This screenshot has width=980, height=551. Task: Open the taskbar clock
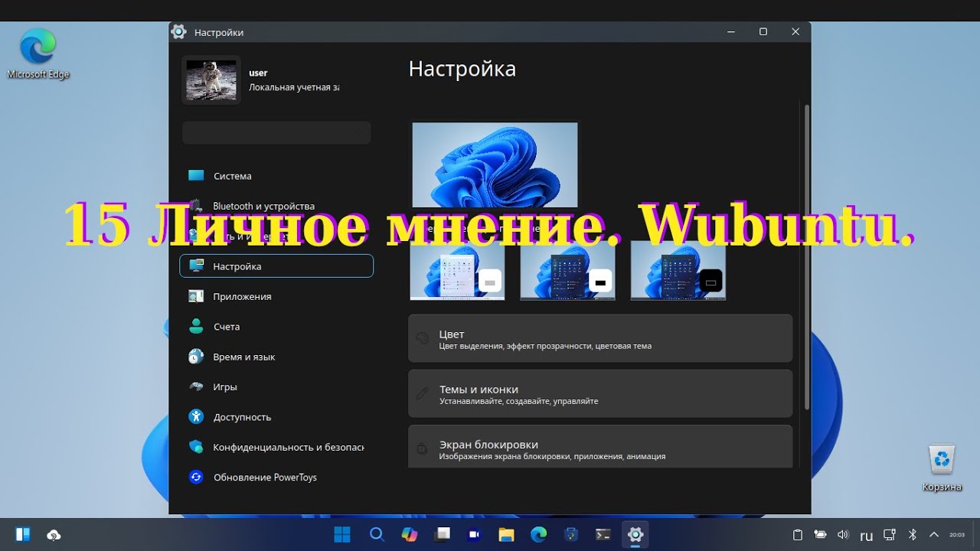click(957, 535)
